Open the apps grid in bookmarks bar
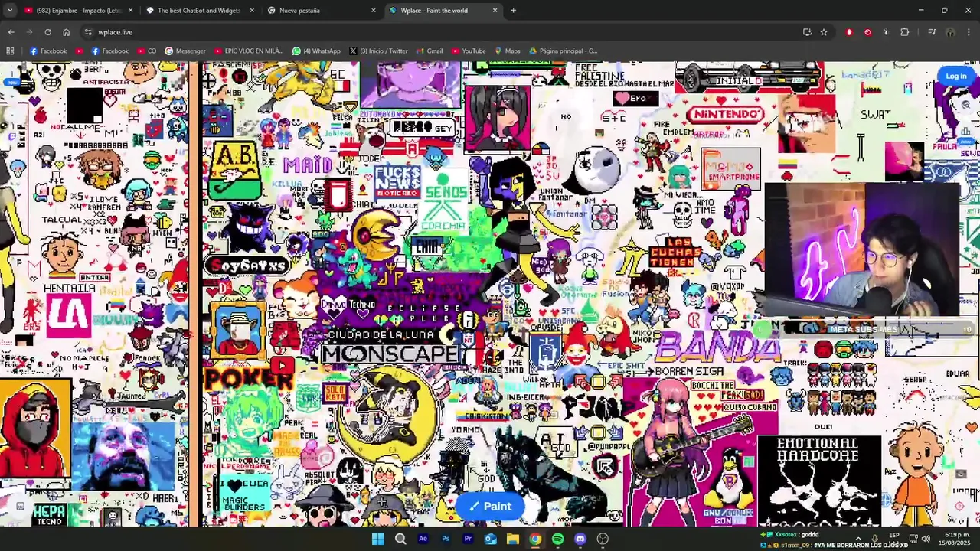This screenshot has width=980, height=551. (10, 51)
